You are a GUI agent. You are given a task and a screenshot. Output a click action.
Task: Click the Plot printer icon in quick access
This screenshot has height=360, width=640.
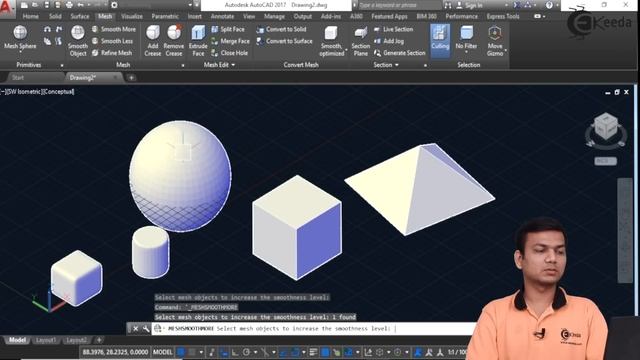(x=69, y=5)
